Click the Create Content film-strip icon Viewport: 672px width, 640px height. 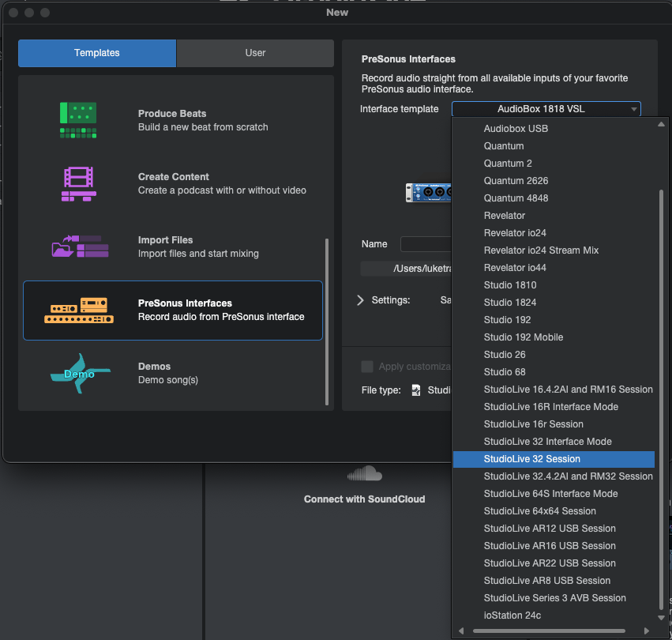pos(78,184)
